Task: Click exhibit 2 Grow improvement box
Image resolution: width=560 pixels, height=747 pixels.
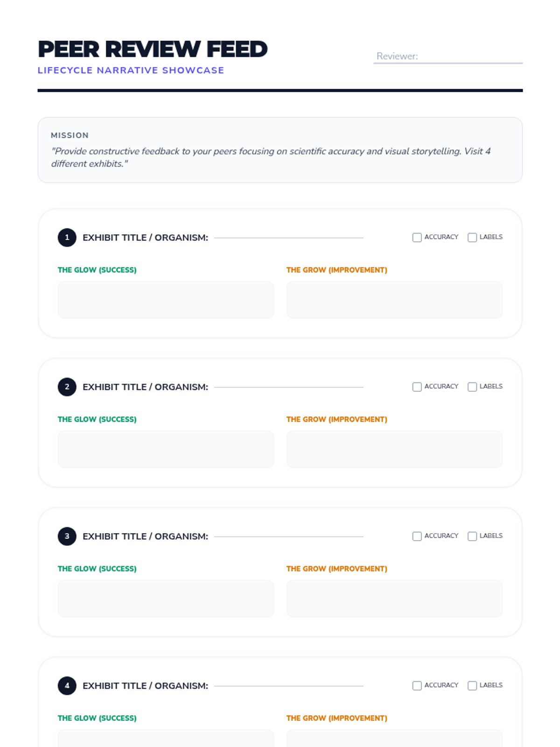Action: tap(394, 449)
